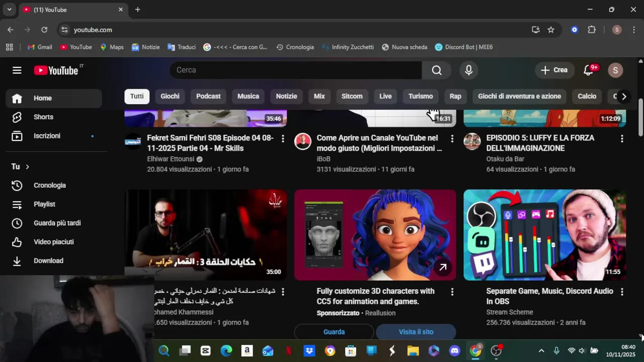This screenshot has height=362, width=644.
Task: Click the Cerca search field
Action: point(296,70)
